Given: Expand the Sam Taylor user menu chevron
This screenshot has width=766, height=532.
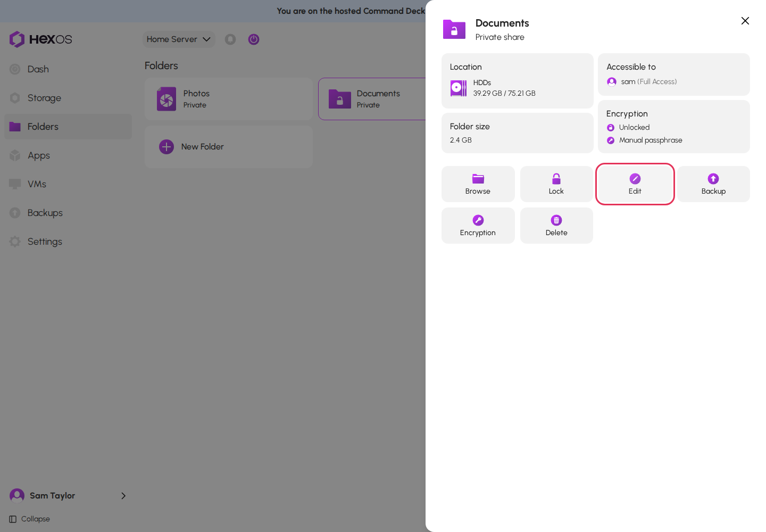Looking at the screenshot, I should pyautogui.click(x=123, y=496).
